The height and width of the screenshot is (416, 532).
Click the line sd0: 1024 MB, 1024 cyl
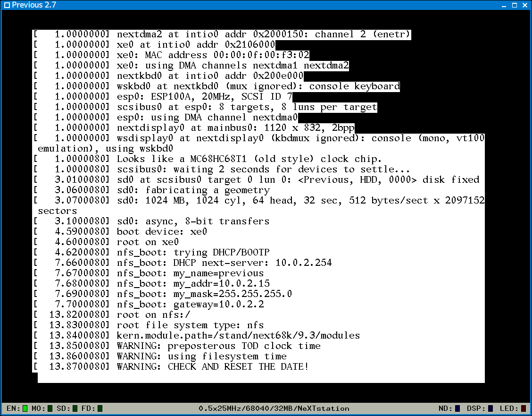tap(258, 200)
